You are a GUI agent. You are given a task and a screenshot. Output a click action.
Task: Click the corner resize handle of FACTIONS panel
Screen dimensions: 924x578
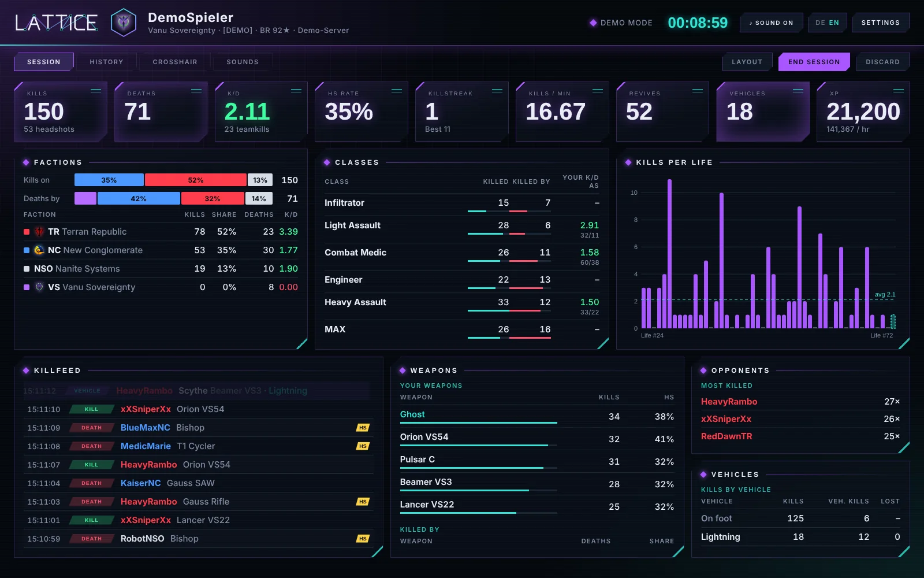302,344
